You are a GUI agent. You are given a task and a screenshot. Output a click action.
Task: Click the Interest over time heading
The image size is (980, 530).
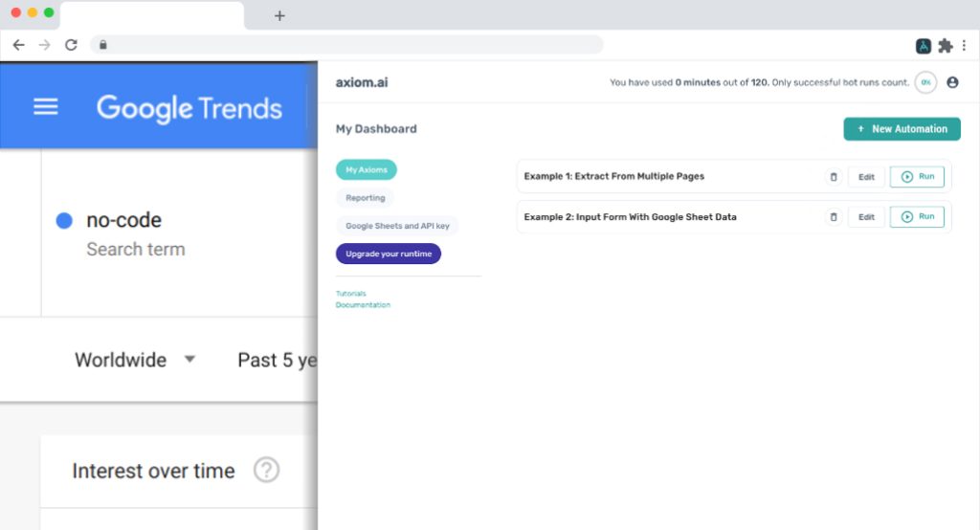(x=153, y=471)
